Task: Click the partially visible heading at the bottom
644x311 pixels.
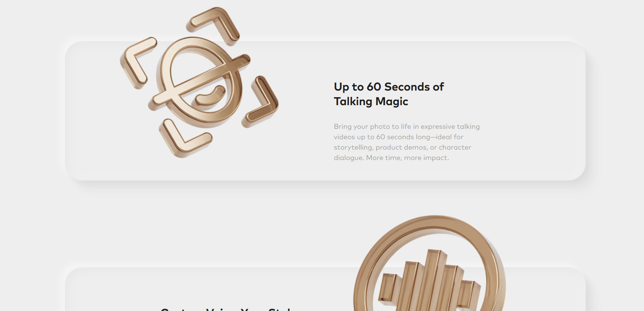Action: 226,309
